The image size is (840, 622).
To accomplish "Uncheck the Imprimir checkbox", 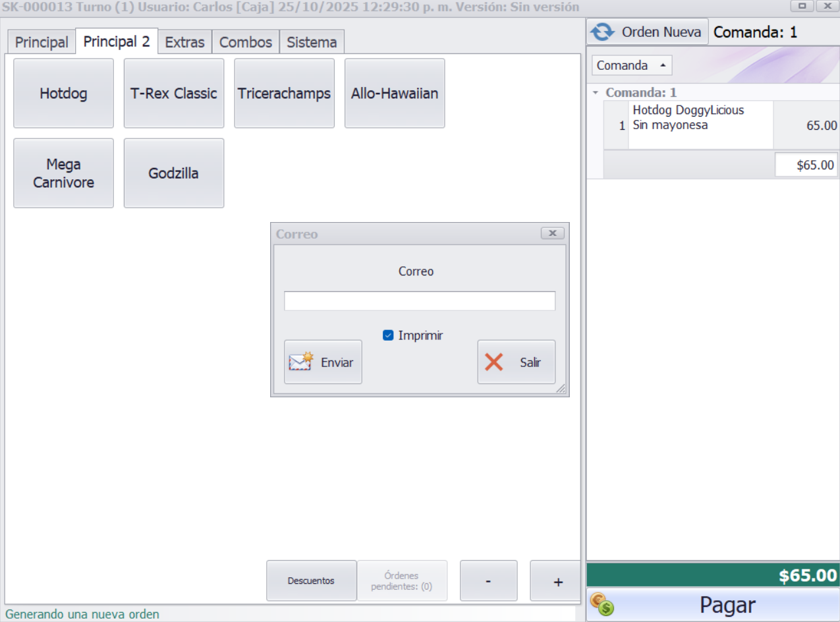I will [x=388, y=335].
